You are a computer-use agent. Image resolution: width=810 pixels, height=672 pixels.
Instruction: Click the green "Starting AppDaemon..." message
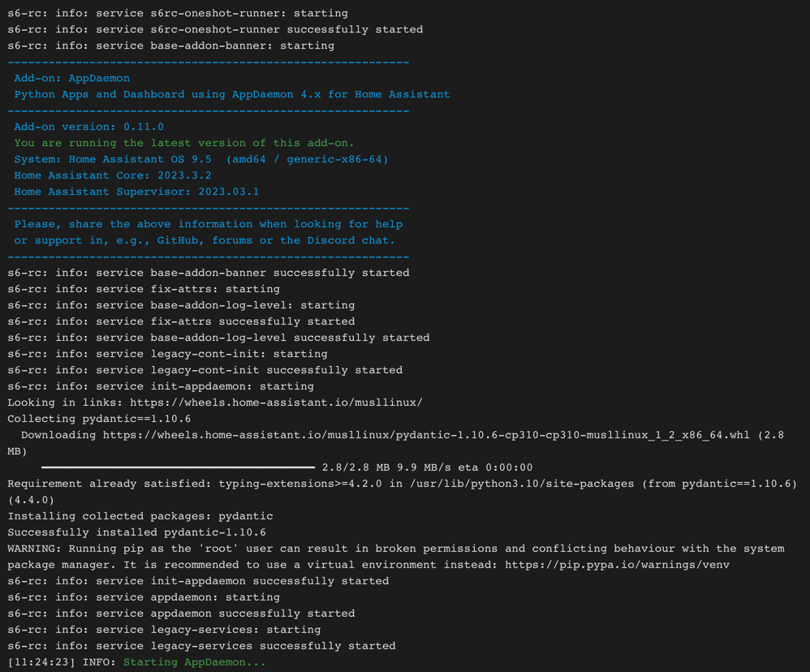tap(194, 662)
